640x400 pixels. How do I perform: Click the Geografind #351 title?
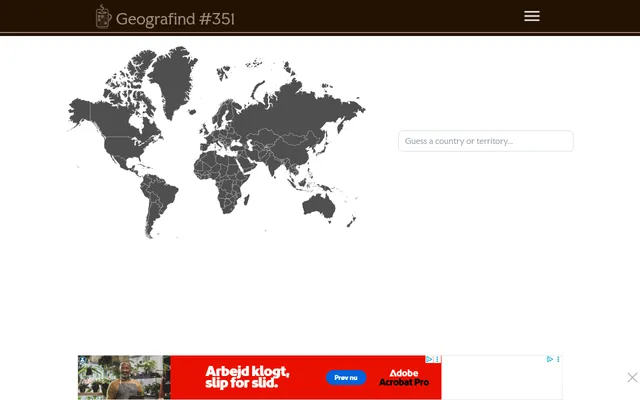[x=175, y=19]
